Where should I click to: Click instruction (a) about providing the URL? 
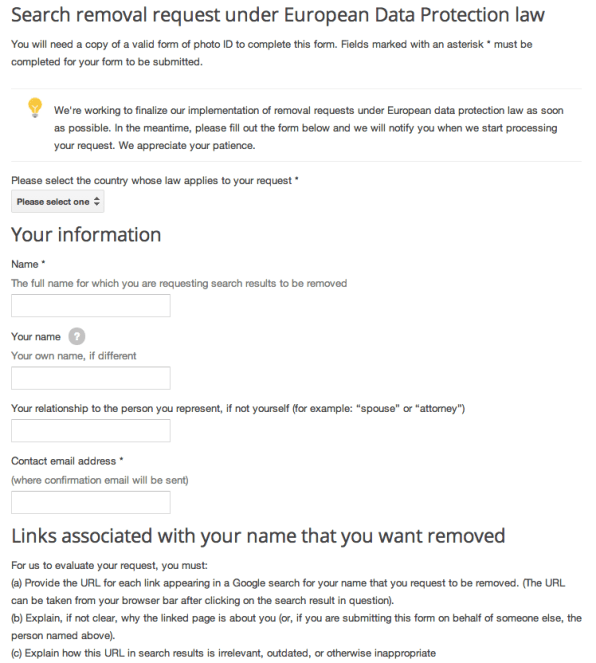click(x=288, y=592)
